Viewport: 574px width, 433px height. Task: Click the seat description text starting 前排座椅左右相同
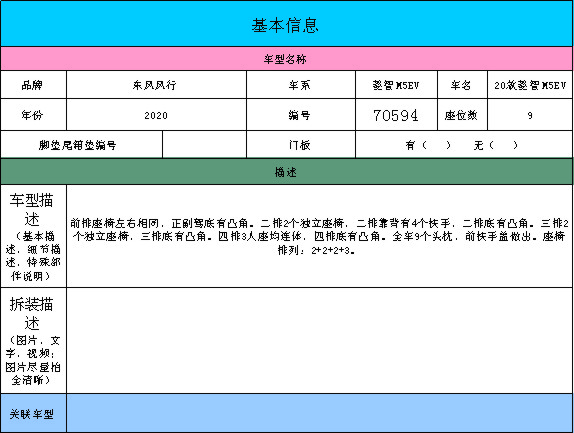tap(319, 236)
